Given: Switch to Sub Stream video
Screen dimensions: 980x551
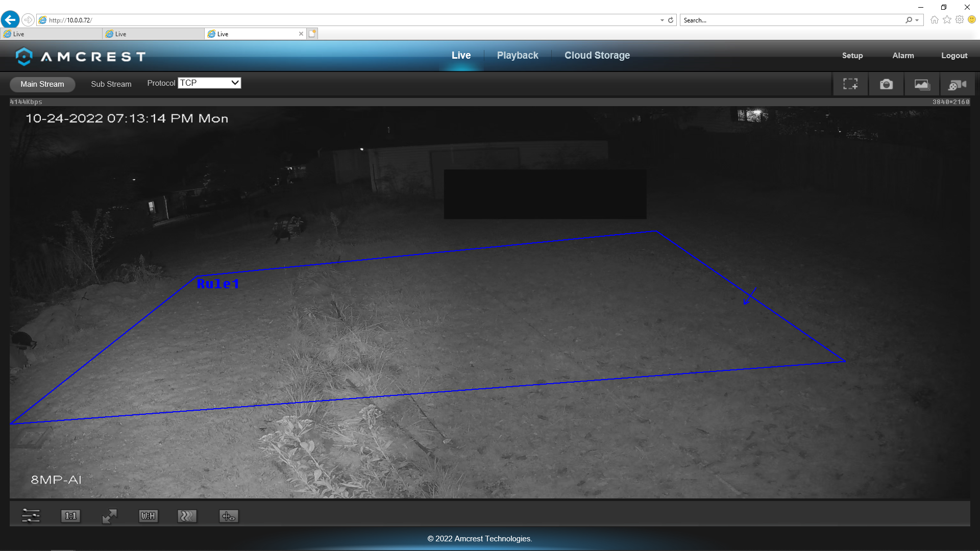Looking at the screenshot, I should pos(111,84).
